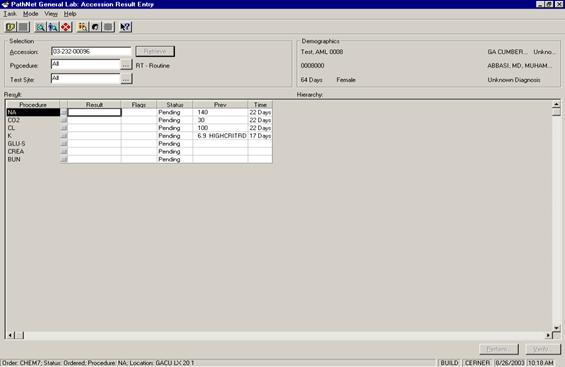Screen dimensions: 565x367
Task: Open the Help menu
Action: coord(70,14)
